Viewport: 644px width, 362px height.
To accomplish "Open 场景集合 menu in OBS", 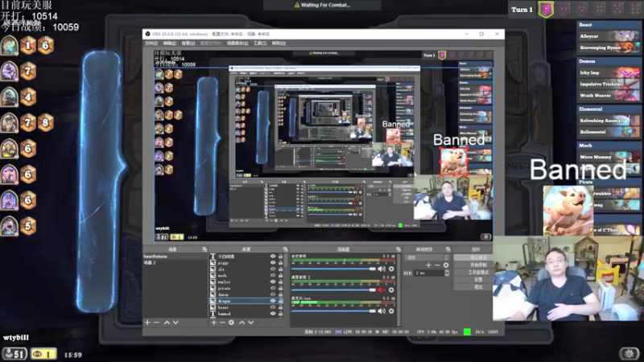I will pyautogui.click(x=237, y=43).
